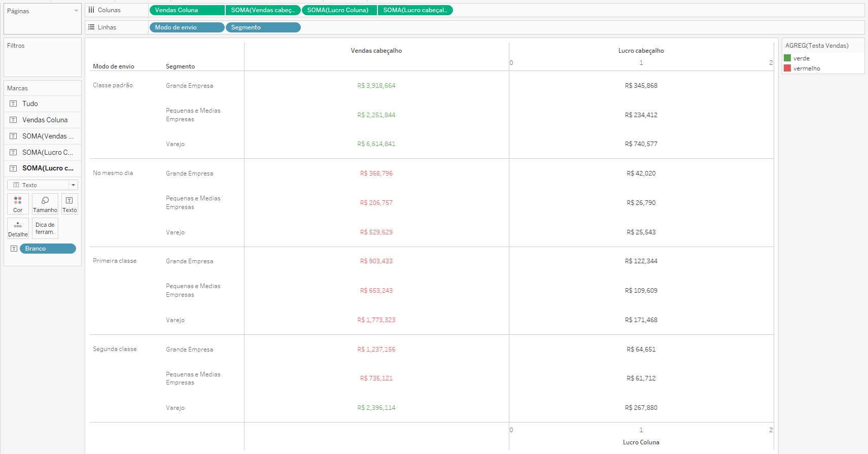Click the Marcas card title
Image resolution: width=868 pixels, height=454 pixels.
point(17,88)
